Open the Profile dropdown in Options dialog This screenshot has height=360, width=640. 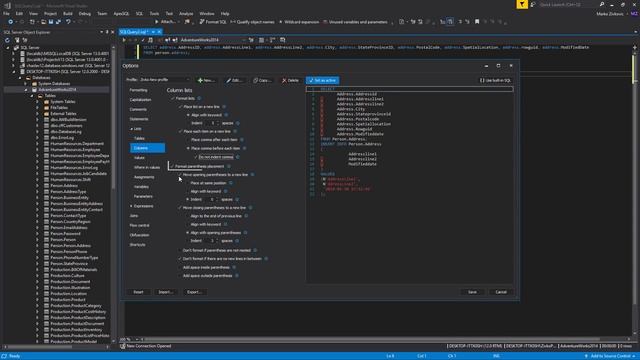click(165, 80)
